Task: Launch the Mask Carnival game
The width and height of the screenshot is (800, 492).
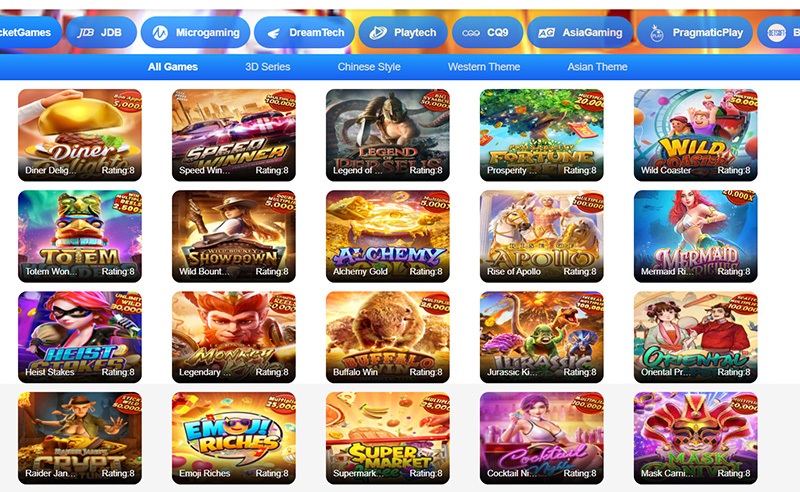Action: (695, 438)
